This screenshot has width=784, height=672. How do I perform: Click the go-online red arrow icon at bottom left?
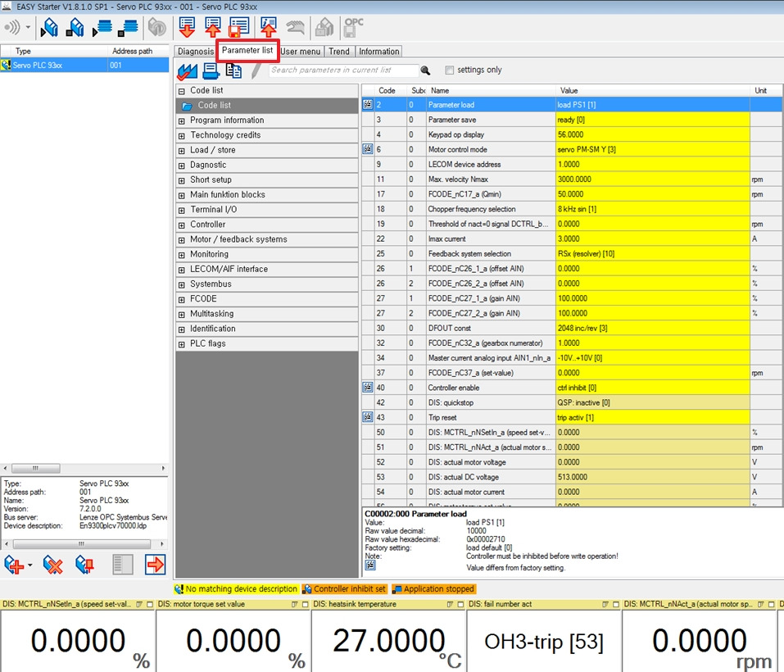point(155,565)
